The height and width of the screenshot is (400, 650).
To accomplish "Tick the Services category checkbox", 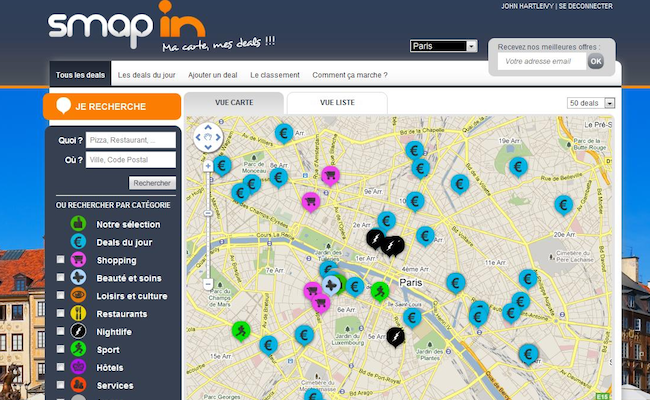I will pos(61,385).
